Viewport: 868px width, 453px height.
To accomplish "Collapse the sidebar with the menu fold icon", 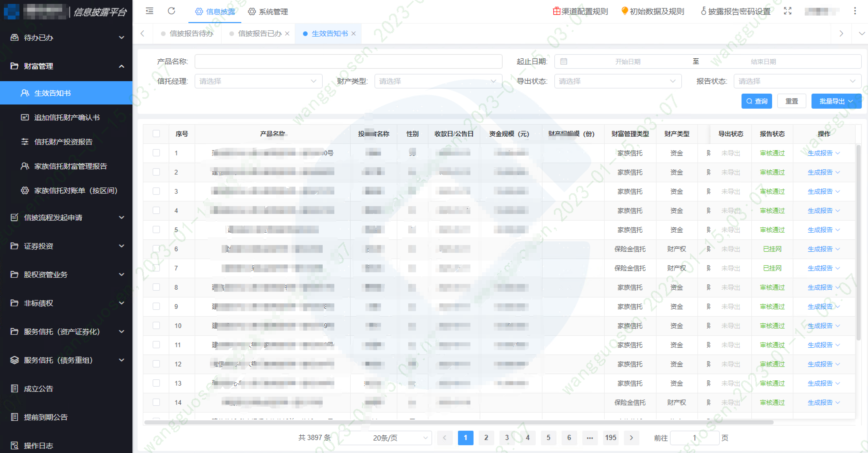I will coord(149,11).
